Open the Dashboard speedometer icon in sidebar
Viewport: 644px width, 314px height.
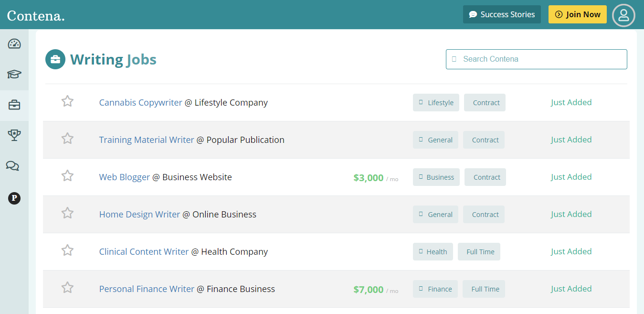(14, 43)
